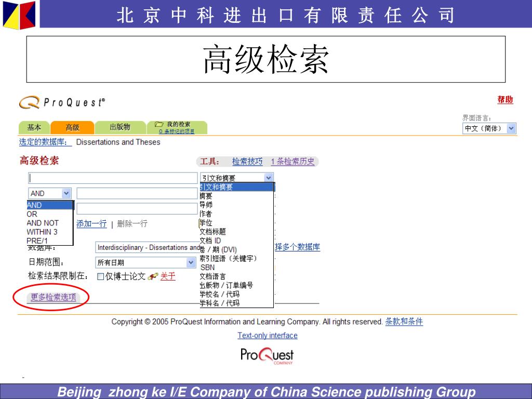Click the diploma icon beside doctoral-only checkbox

[x=153, y=276]
